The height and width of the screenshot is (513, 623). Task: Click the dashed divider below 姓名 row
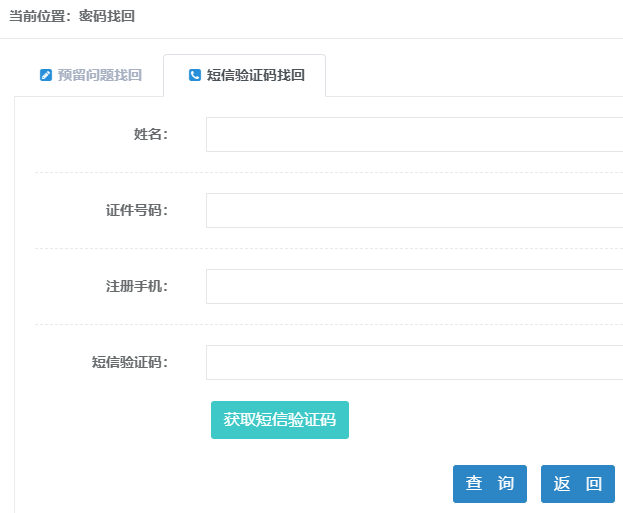pos(328,172)
